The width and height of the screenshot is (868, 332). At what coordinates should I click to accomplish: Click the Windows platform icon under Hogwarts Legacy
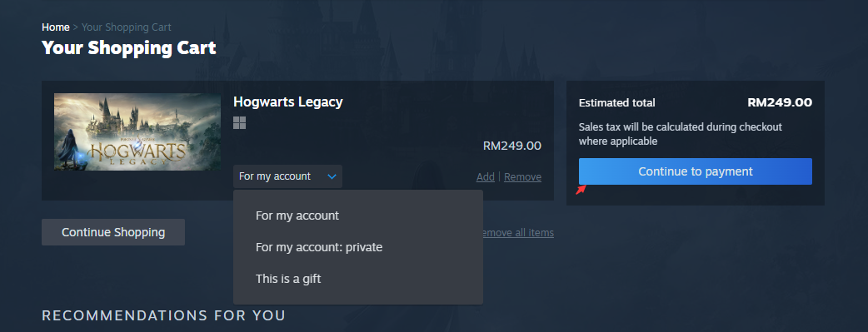(x=239, y=122)
